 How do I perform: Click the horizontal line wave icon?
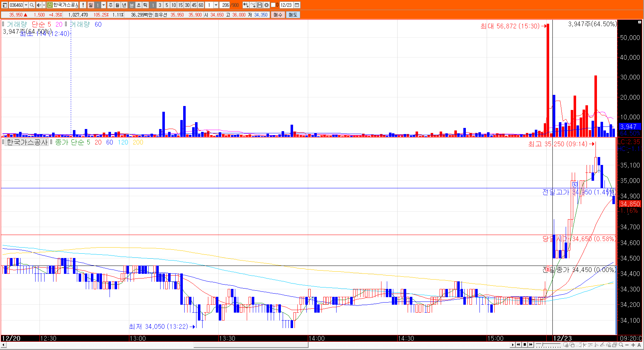[590, 345]
